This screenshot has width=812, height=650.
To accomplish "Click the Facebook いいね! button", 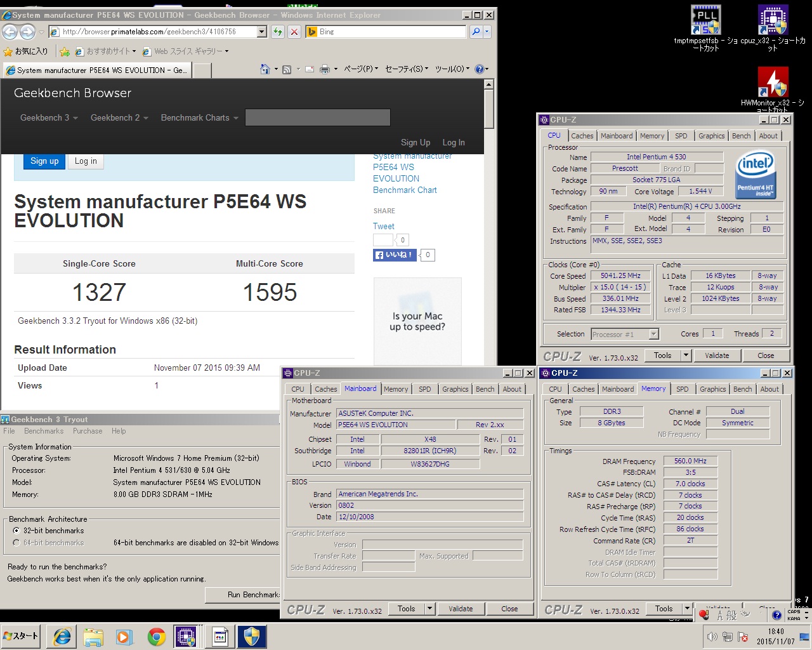I will point(395,255).
